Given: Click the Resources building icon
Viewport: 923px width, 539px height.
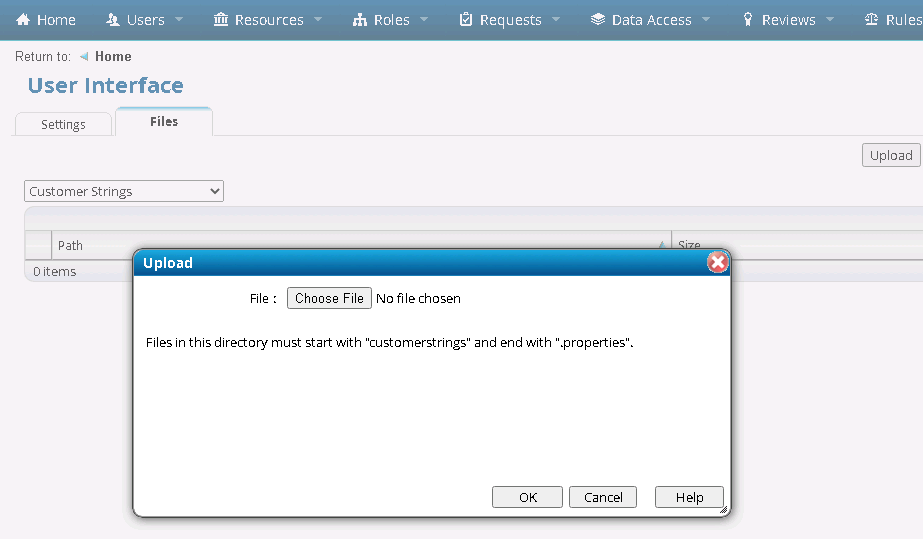Looking at the screenshot, I should [221, 20].
